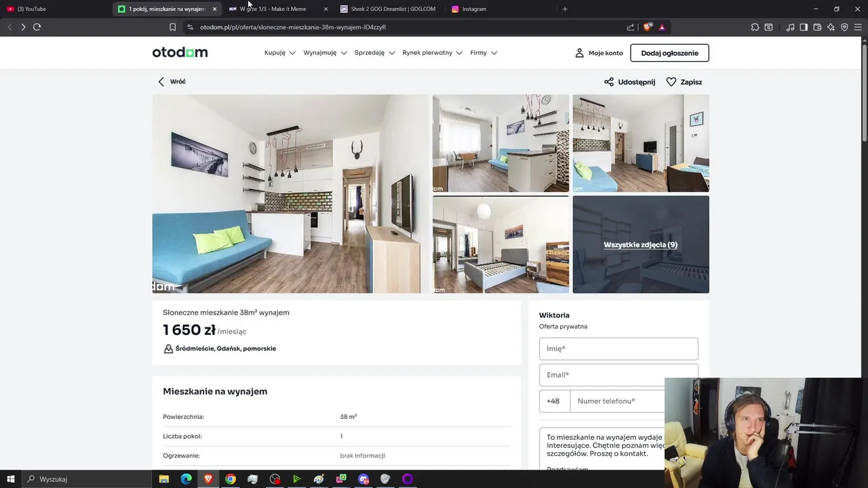The image size is (868, 488).
Task: Click the Śródmieście, Gdańsk, pomorskie location text
Action: click(226, 348)
